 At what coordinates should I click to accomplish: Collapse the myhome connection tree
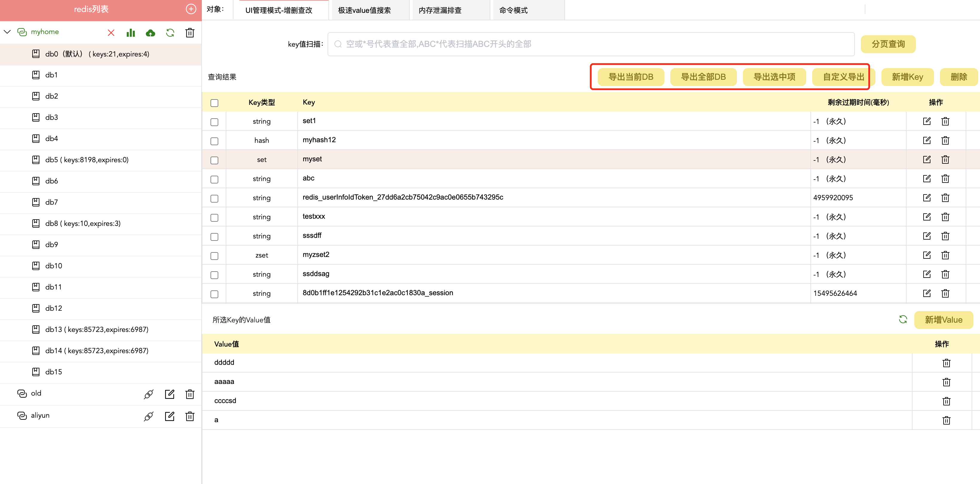click(x=7, y=32)
